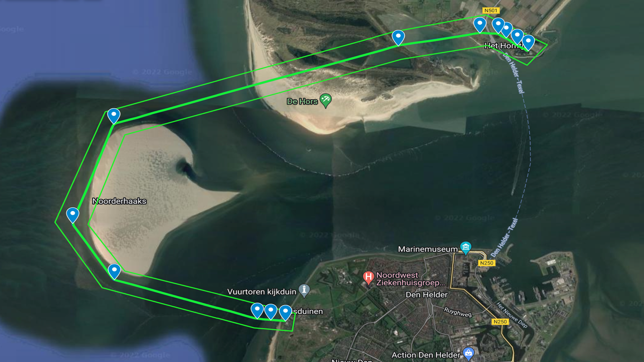Select the blue waypoint pin north of Noorderhaaks

click(x=114, y=116)
